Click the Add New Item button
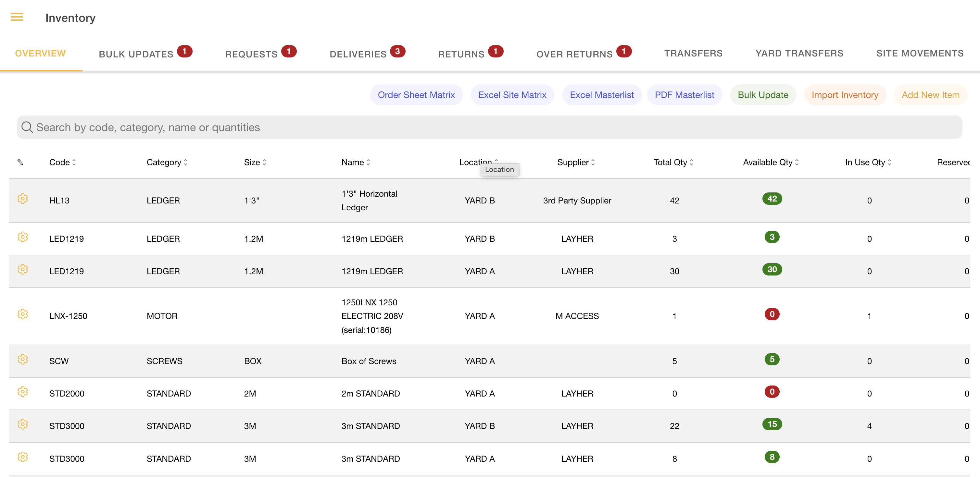Image resolution: width=980 pixels, height=477 pixels. coord(930,95)
